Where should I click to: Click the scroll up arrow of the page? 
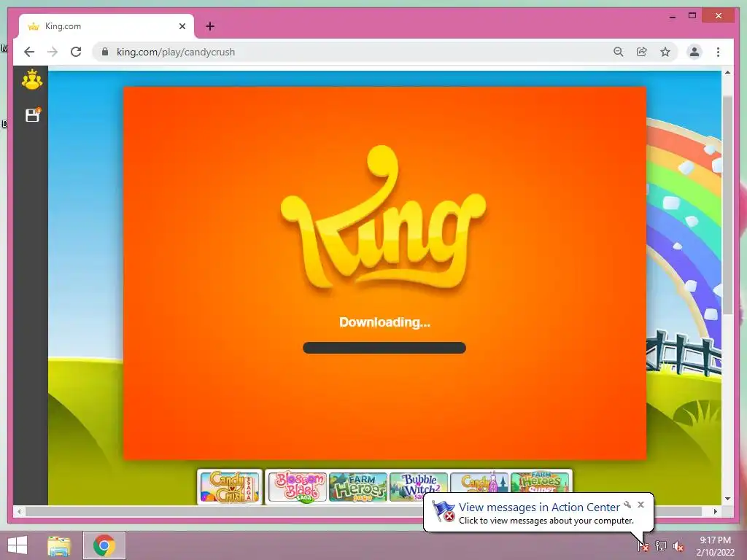(727, 73)
